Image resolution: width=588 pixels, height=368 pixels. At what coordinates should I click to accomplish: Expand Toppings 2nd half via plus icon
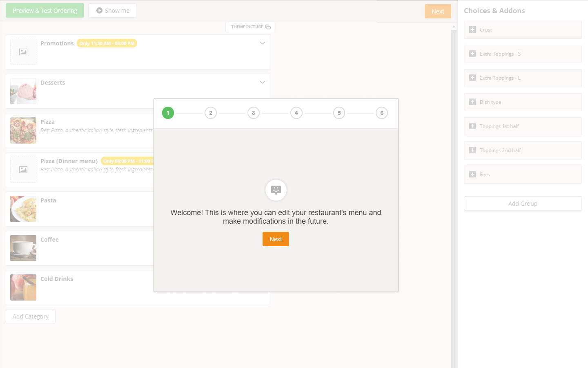(x=472, y=150)
